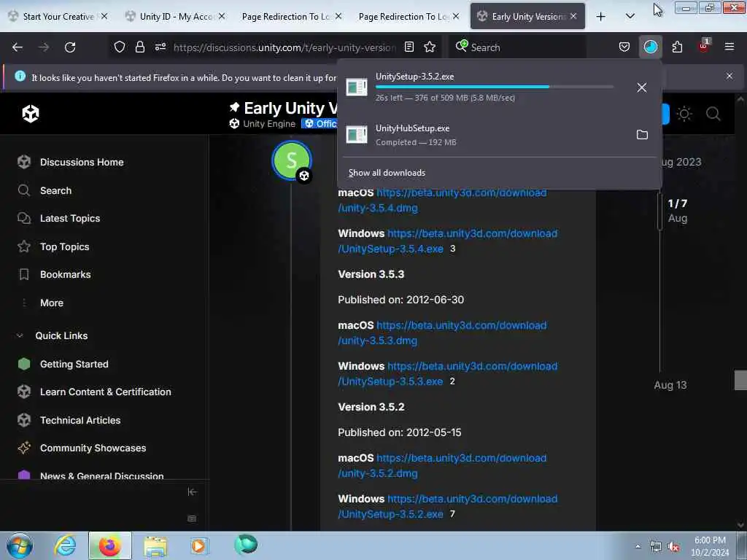
Task: Open the downloads progress toolbar button
Action: [650, 47]
